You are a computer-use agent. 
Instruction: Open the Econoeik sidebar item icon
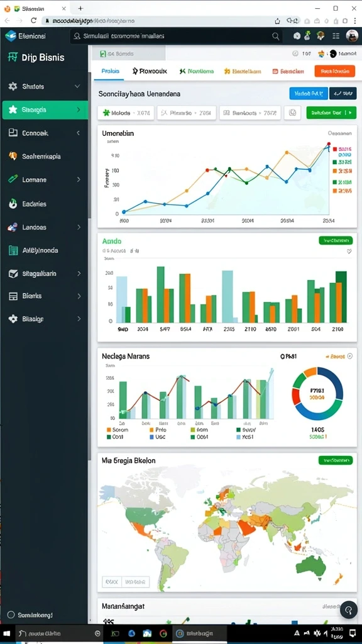point(13,133)
